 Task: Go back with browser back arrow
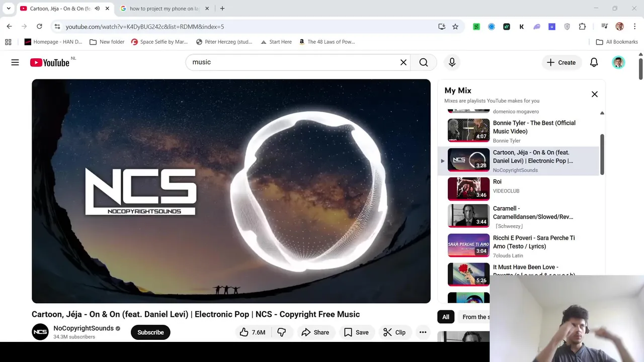click(9, 27)
